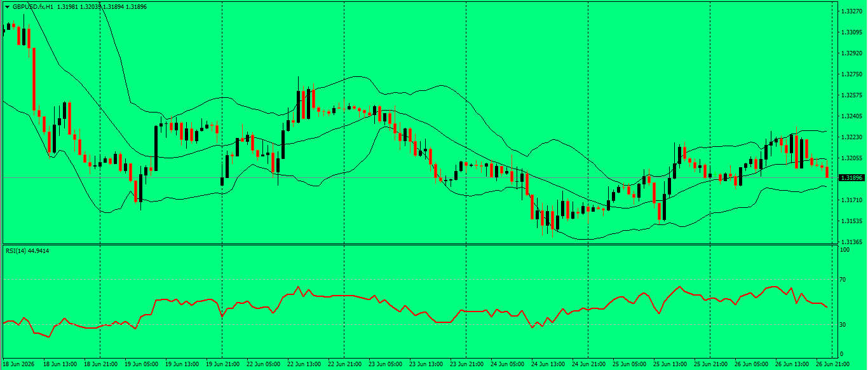Click price level 1.32055 on the axis
This screenshot has width=868, height=370.
tap(851, 158)
